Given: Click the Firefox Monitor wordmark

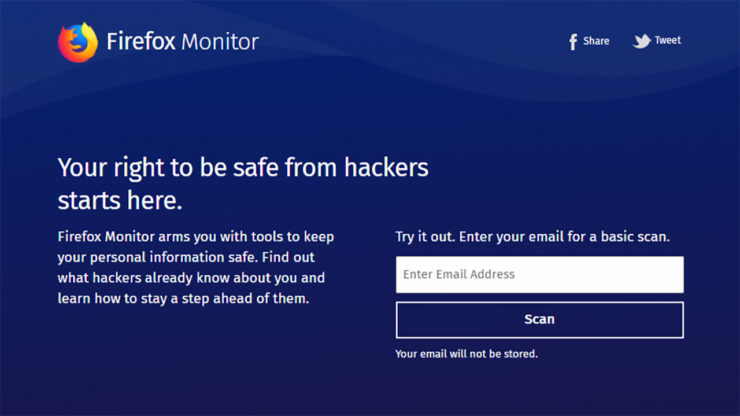Looking at the screenshot, I should point(183,42).
